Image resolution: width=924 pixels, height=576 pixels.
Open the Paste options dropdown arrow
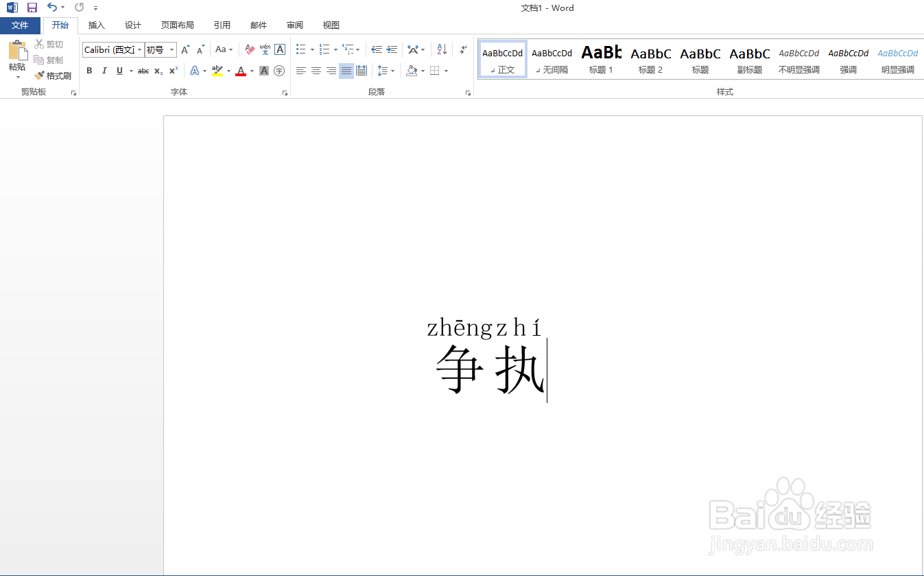18,77
